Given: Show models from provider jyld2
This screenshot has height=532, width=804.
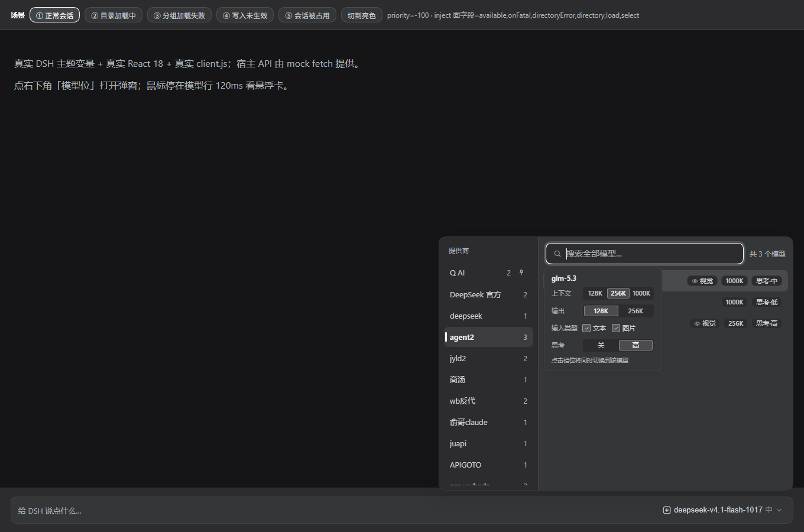Looking at the screenshot, I should pyautogui.click(x=488, y=358).
